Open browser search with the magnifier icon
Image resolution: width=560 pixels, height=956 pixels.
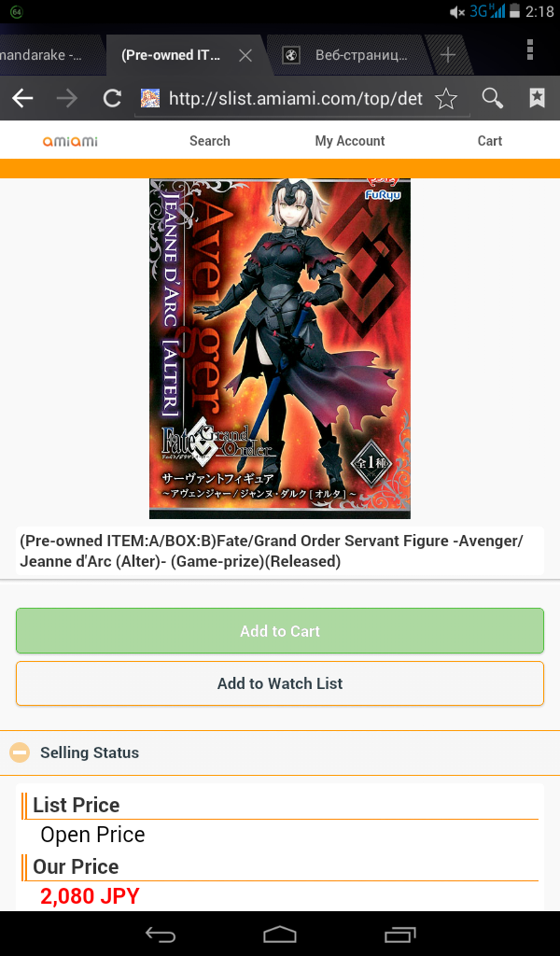(493, 98)
